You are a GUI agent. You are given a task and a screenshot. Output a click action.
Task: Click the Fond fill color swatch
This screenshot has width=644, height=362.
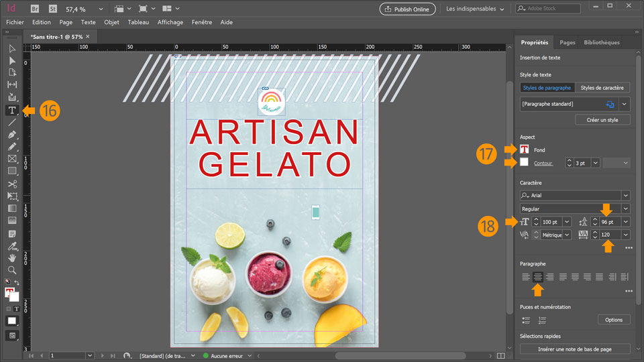[x=525, y=149]
